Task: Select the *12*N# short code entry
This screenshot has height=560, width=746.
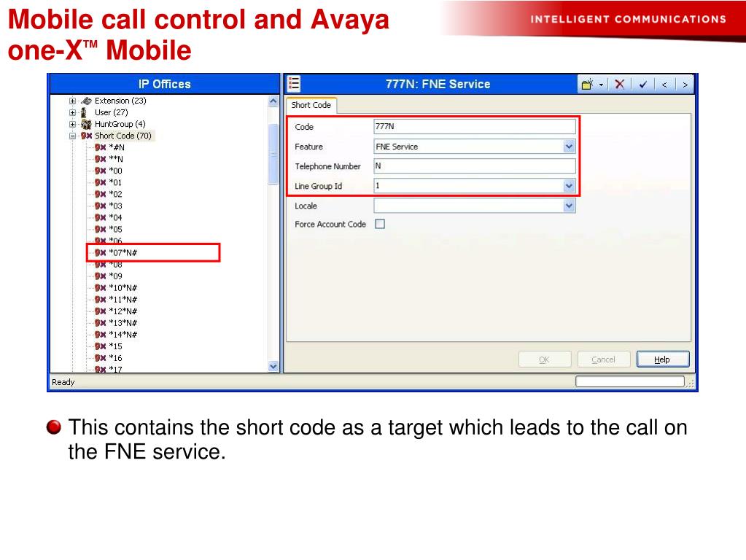Action: [123, 311]
